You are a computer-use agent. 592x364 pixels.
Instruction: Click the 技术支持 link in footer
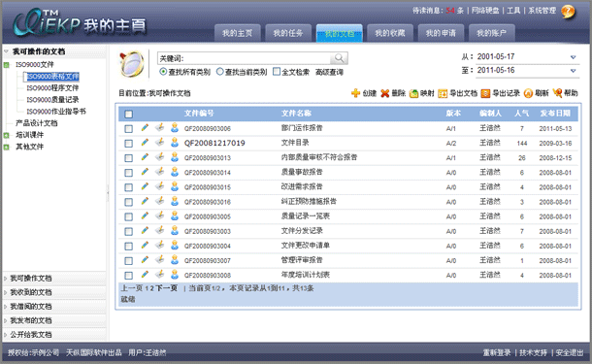(533, 352)
